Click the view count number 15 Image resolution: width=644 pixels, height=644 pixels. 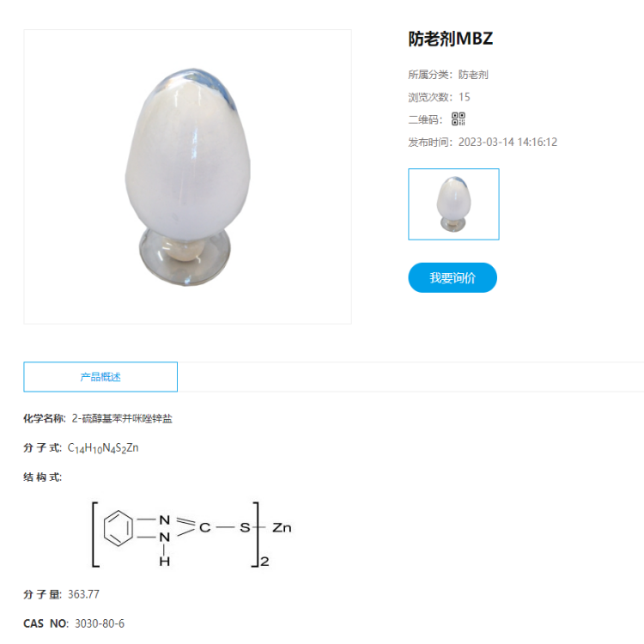(464, 97)
